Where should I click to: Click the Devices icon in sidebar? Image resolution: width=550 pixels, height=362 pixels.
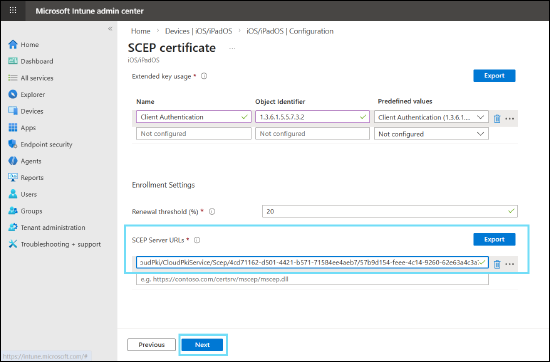[x=13, y=111]
